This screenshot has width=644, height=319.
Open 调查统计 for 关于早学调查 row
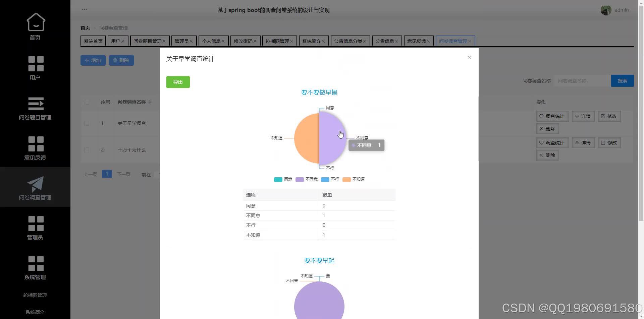click(x=552, y=116)
